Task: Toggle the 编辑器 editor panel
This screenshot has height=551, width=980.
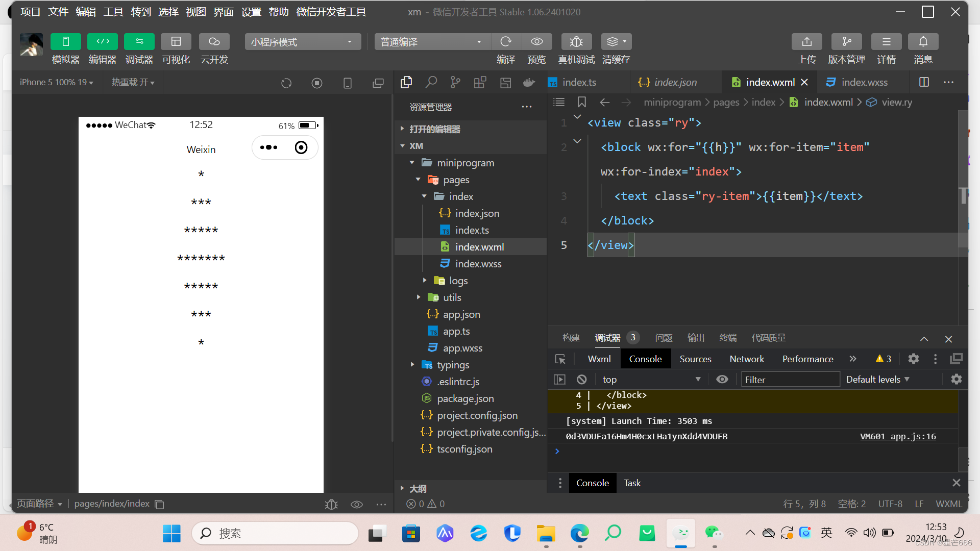Action: coord(103,42)
